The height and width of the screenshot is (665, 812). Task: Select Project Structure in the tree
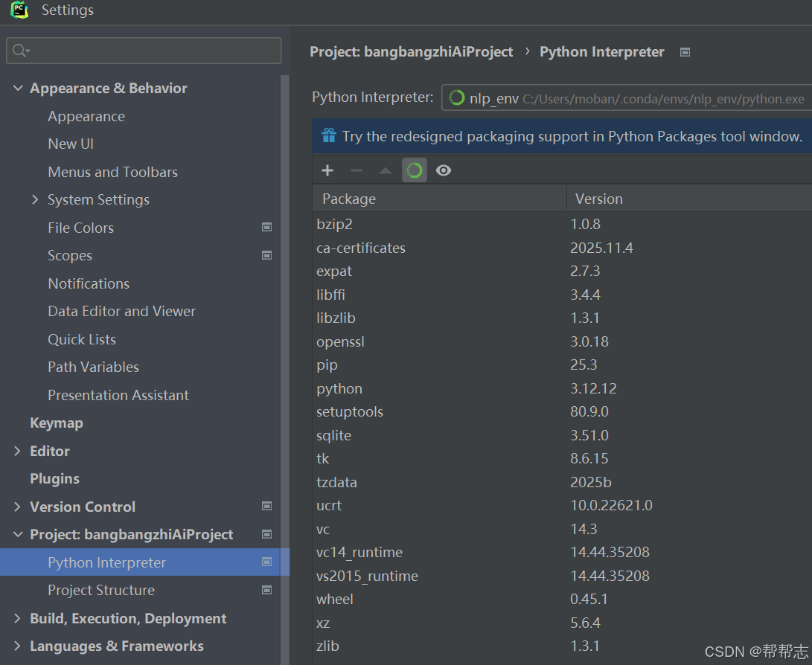click(x=101, y=590)
